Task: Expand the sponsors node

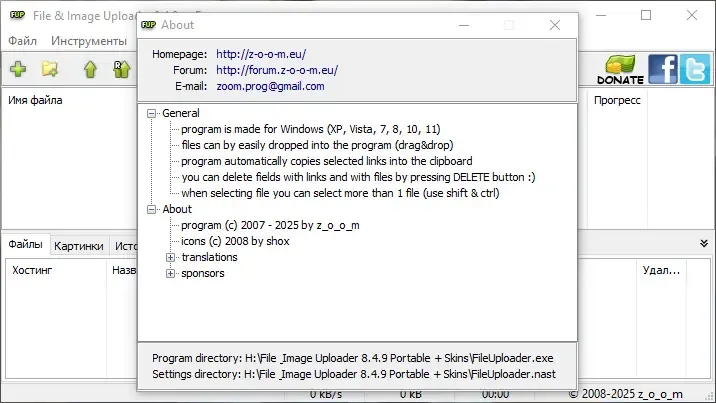Action: tap(170, 273)
